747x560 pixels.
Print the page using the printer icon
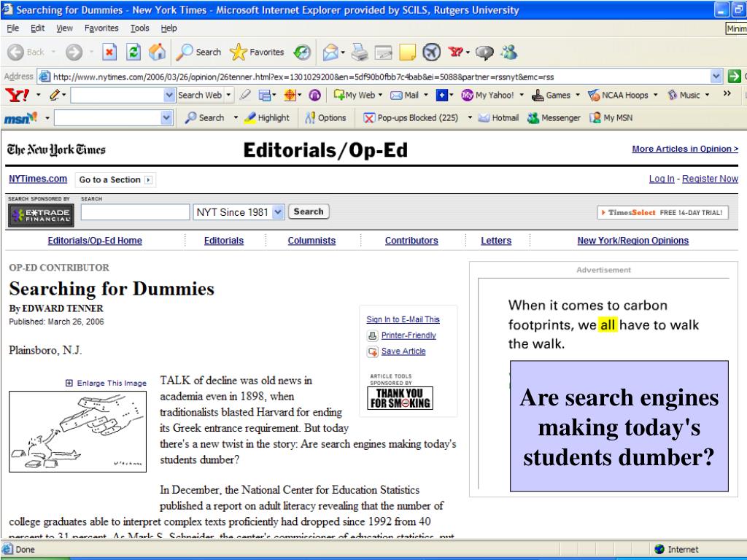click(x=360, y=52)
